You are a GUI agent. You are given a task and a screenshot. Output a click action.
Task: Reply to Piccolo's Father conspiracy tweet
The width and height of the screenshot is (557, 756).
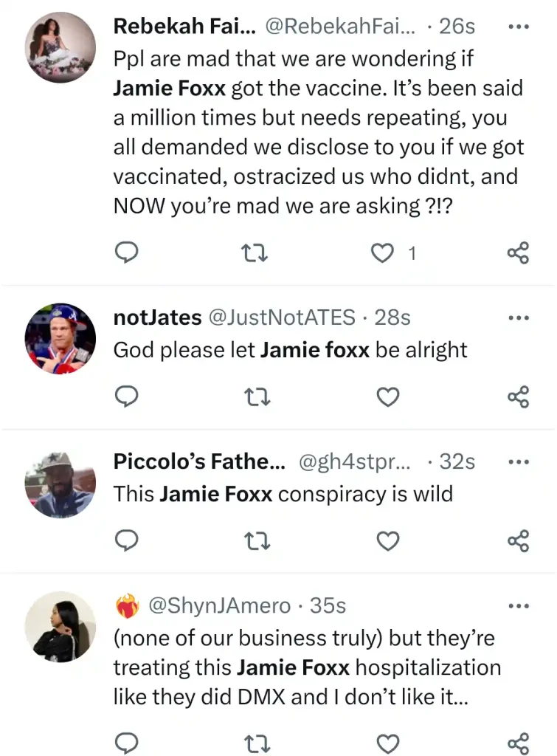point(126,541)
